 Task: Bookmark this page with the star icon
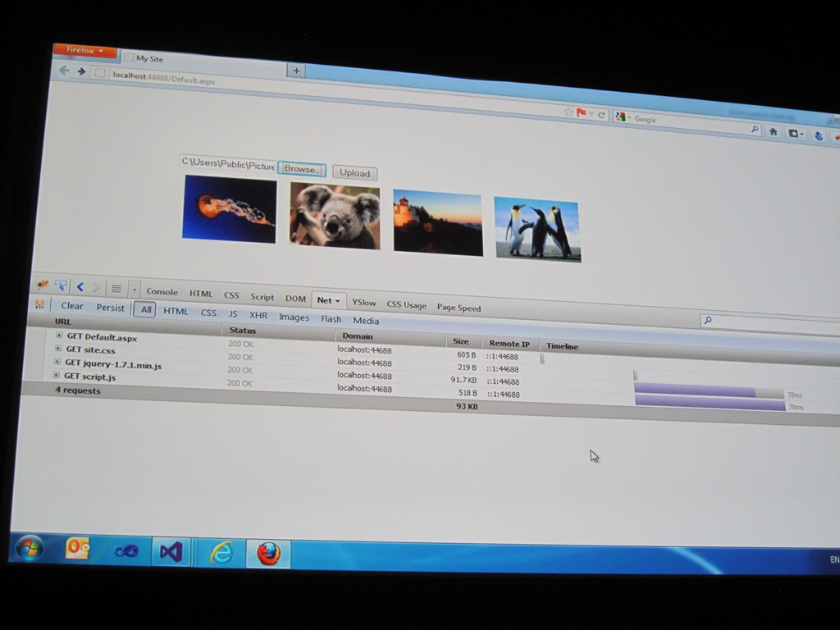[568, 112]
